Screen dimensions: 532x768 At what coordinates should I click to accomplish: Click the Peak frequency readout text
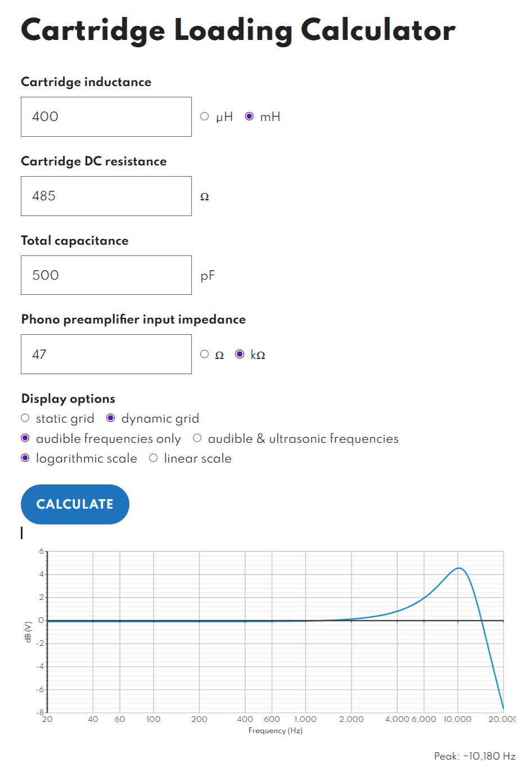point(474,756)
